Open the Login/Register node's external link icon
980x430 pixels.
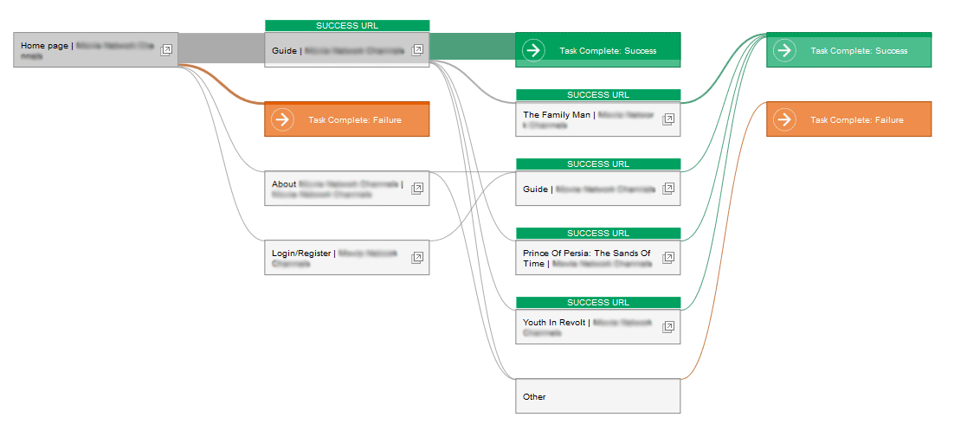(x=417, y=258)
